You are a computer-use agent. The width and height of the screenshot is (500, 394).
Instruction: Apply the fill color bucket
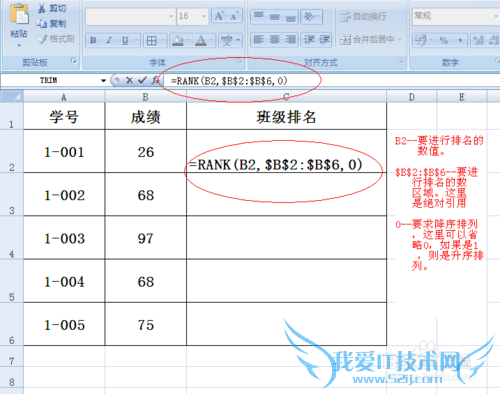(178, 40)
